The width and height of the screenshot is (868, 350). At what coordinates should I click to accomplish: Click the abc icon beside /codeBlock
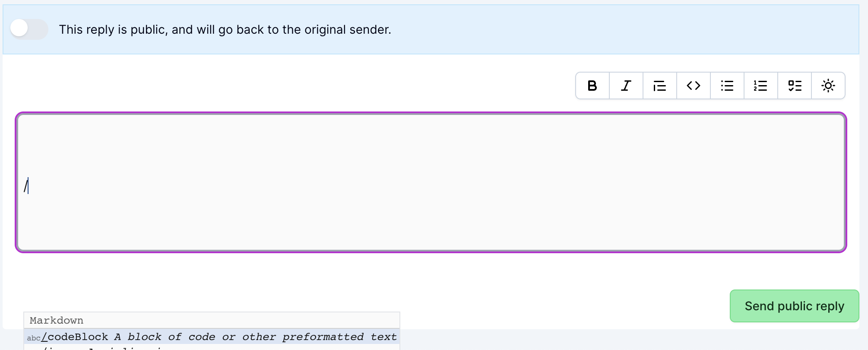tap(34, 338)
